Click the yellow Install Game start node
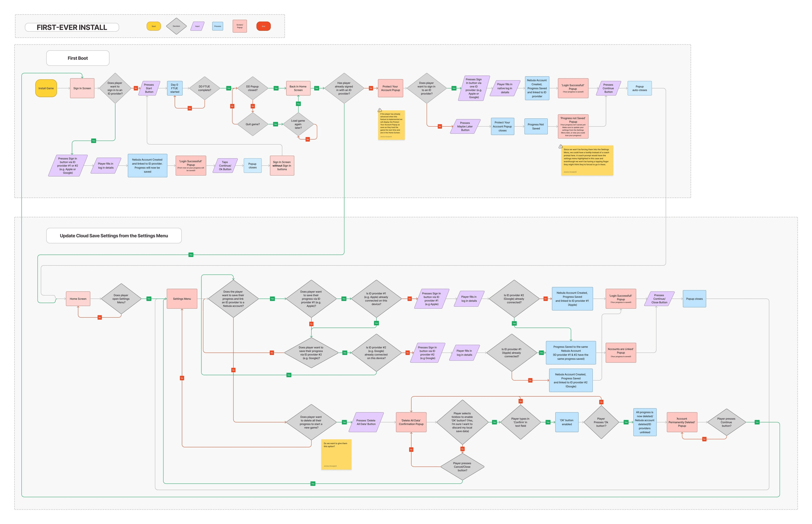The width and height of the screenshot is (812, 524). pos(46,88)
